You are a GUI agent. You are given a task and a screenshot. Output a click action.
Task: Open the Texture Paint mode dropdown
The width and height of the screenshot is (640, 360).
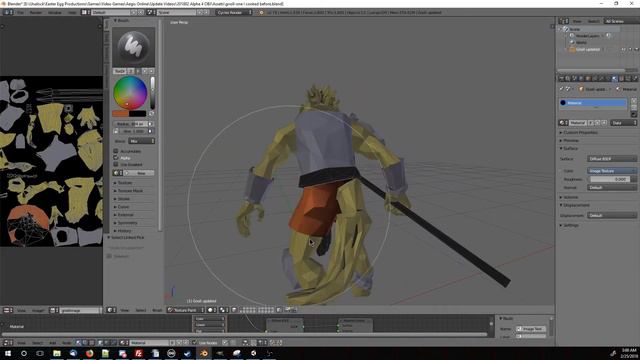tap(186, 310)
